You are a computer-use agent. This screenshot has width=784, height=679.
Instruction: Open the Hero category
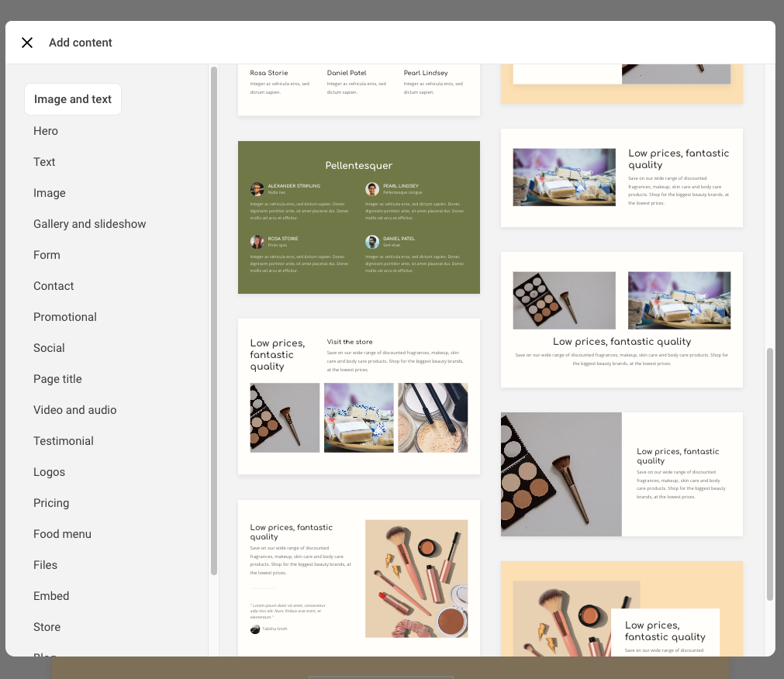(46, 131)
